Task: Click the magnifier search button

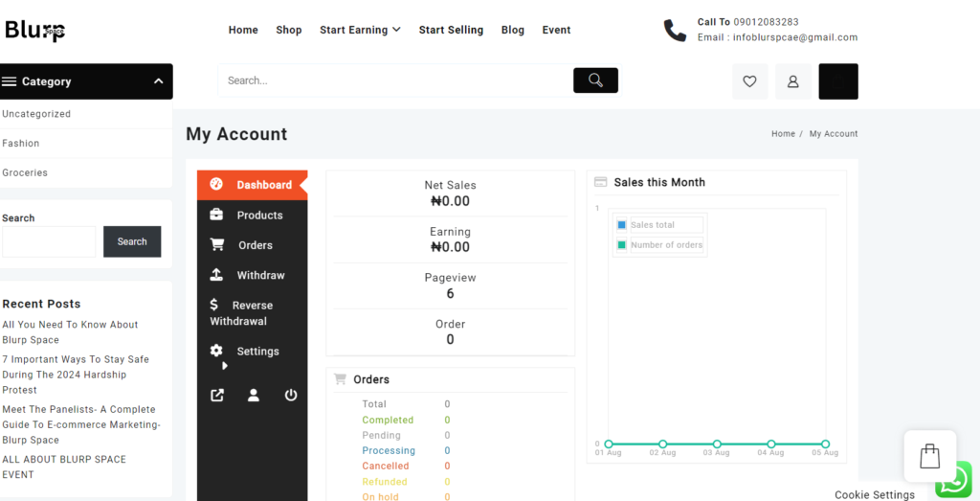Action: (x=595, y=80)
